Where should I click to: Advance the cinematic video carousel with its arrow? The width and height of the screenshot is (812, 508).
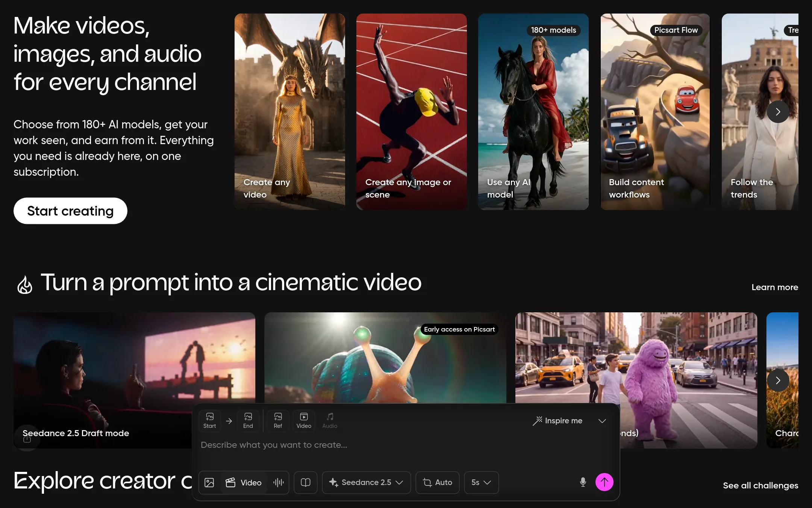pos(778,380)
